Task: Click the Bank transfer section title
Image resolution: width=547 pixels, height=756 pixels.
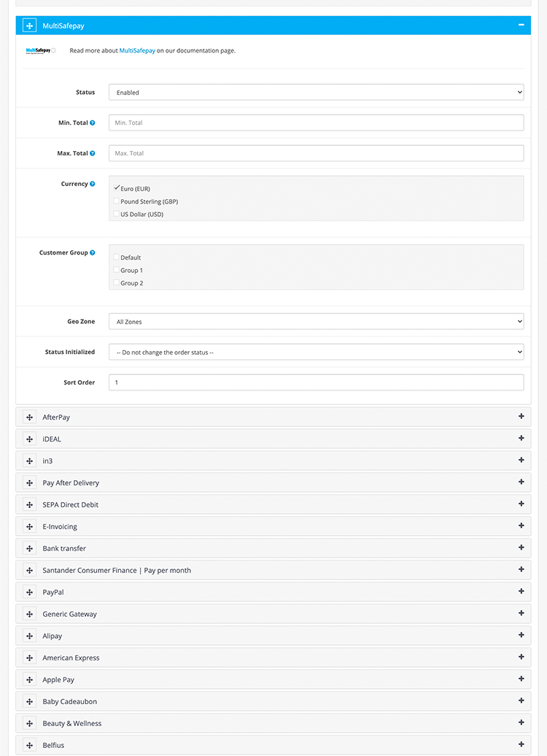Action: 64,548
